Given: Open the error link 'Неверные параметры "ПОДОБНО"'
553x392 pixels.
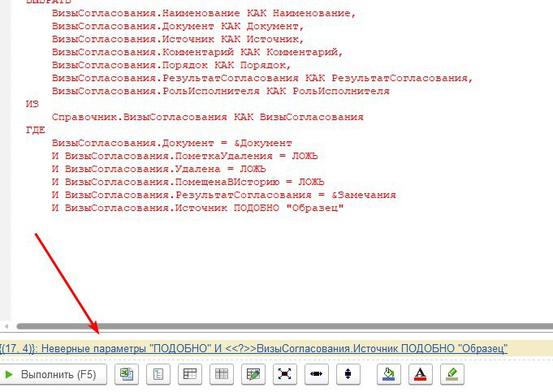Looking at the screenshot, I should [x=254, y=349].
